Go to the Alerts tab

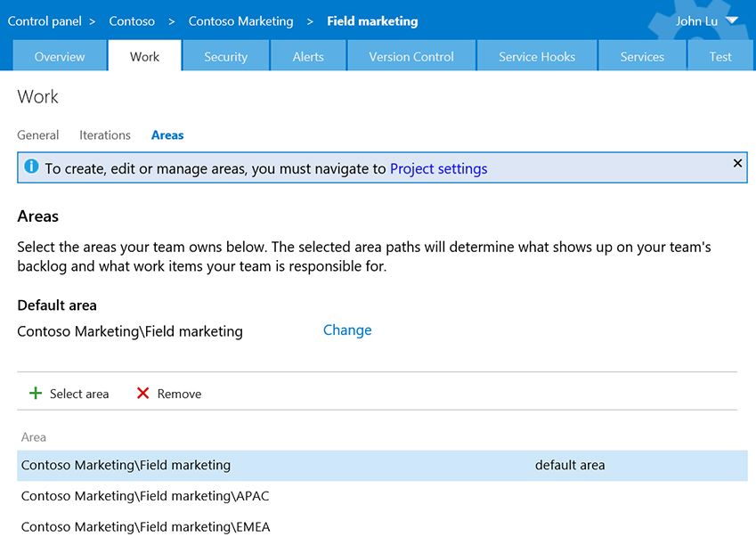click(x=308, y=56)
